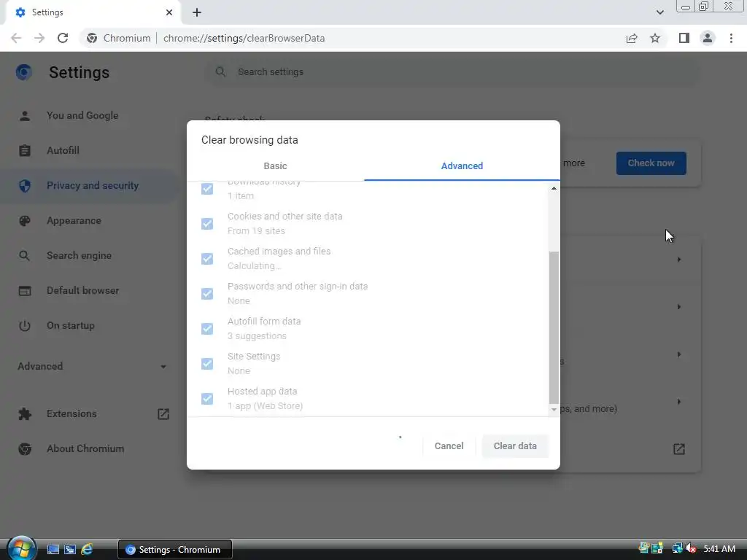747x560 pixels.
Task: Switch to the Basic tab
Action: [275, 166]
